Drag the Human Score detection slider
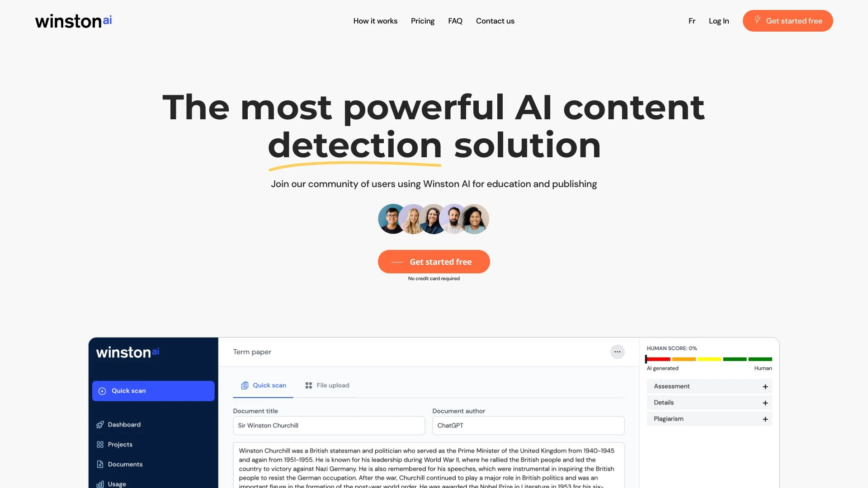The height and width of the screenshot is (488, 868). 647,359
